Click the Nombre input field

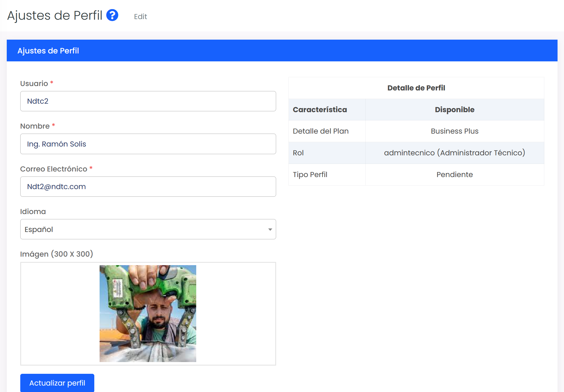[x=148, y=144]
